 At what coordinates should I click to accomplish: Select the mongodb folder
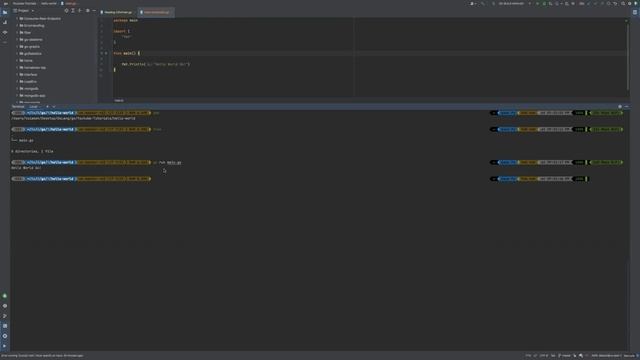(x=29, y=88)
